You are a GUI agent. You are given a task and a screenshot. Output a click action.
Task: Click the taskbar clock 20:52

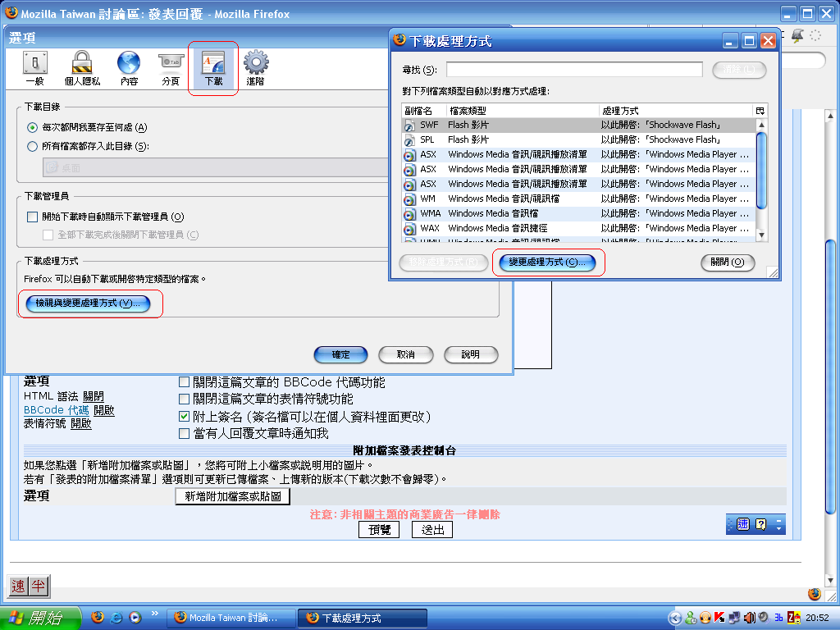pyautogui.click(x=817, y=618)
